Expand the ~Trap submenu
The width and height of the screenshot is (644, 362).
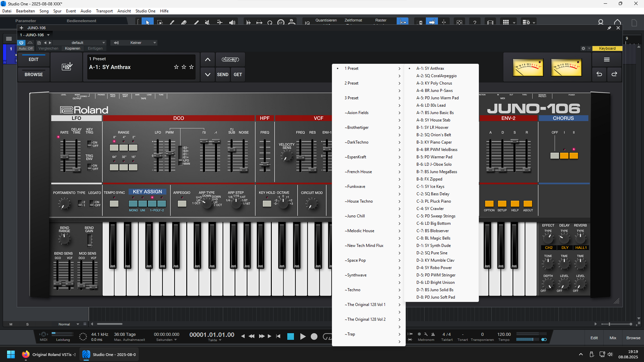(369, 334)
